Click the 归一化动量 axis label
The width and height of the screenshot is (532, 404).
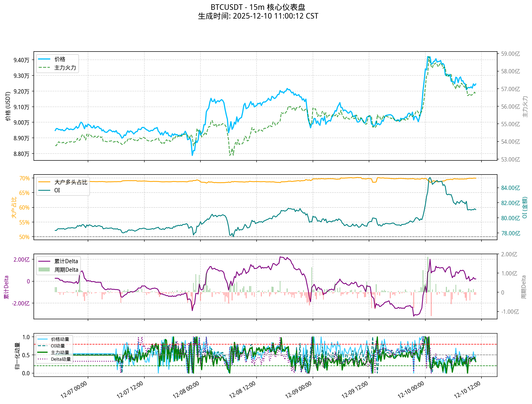pyautogui.click(x=17, y=355)
